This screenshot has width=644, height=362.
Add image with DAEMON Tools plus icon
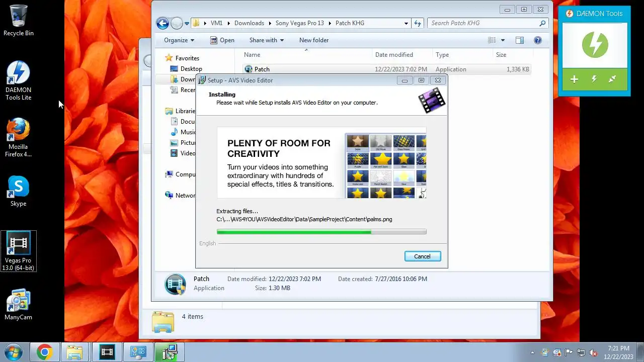click(x=574, y=79)
